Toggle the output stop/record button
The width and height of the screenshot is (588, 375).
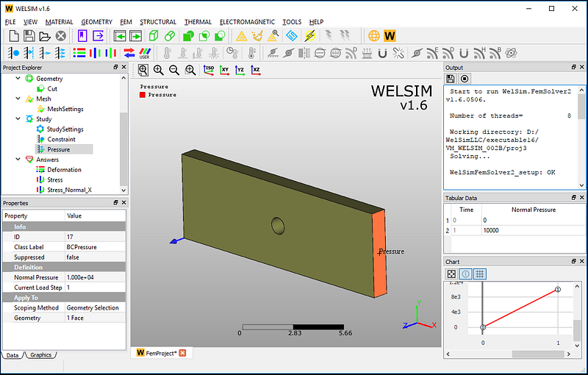tap(465, 79)
